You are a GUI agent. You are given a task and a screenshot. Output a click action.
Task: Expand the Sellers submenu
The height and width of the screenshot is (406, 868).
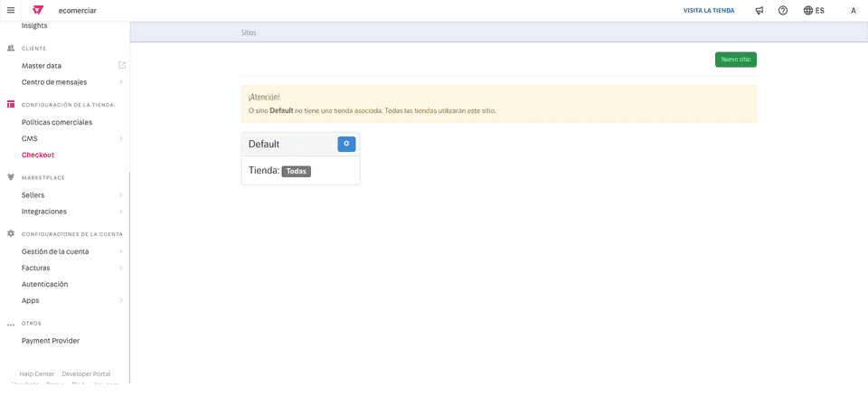coord(121,195)
